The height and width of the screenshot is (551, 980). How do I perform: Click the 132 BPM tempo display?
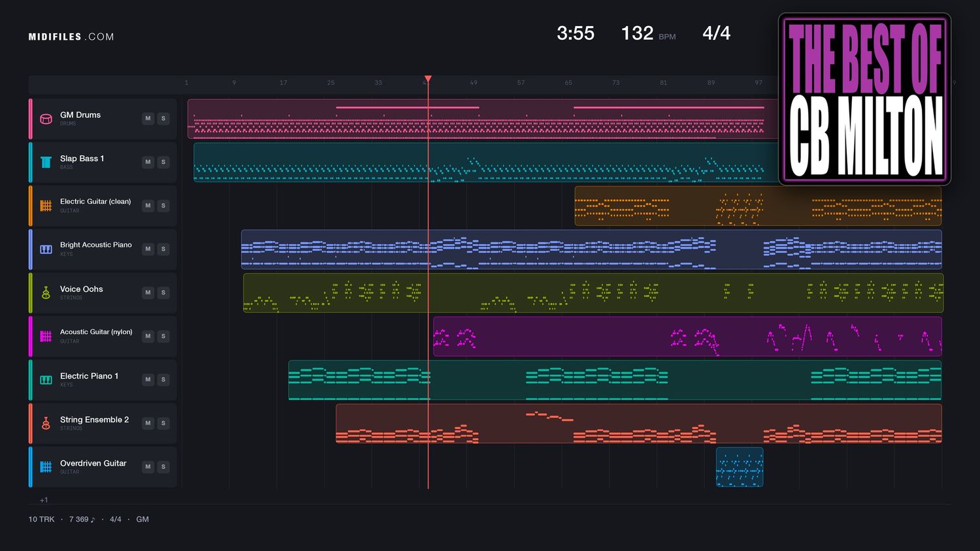coord(648,33)
